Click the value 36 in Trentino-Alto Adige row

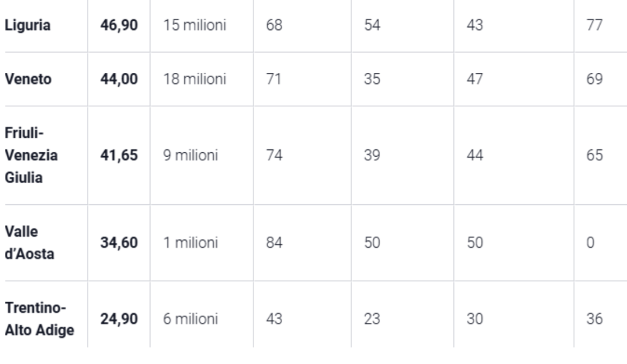594,319
